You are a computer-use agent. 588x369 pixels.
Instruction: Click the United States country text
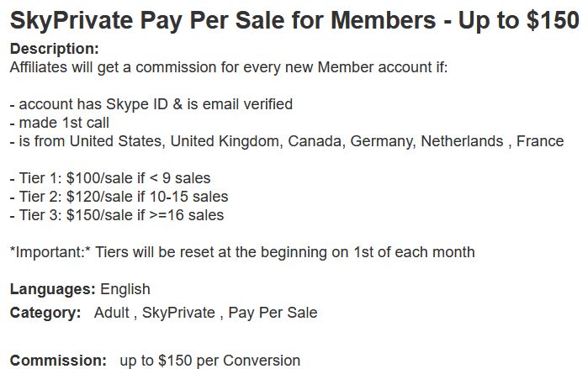[115, 141]
